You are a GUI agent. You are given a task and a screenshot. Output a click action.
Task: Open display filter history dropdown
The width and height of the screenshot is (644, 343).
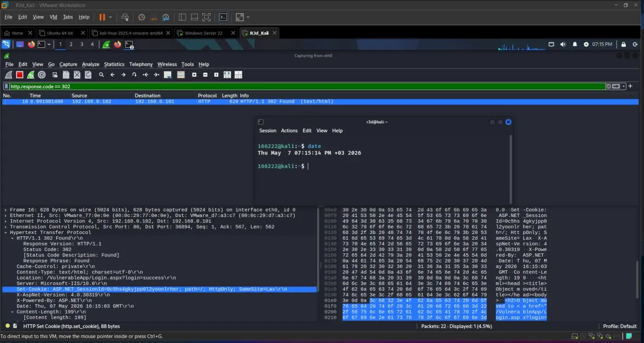624,86
